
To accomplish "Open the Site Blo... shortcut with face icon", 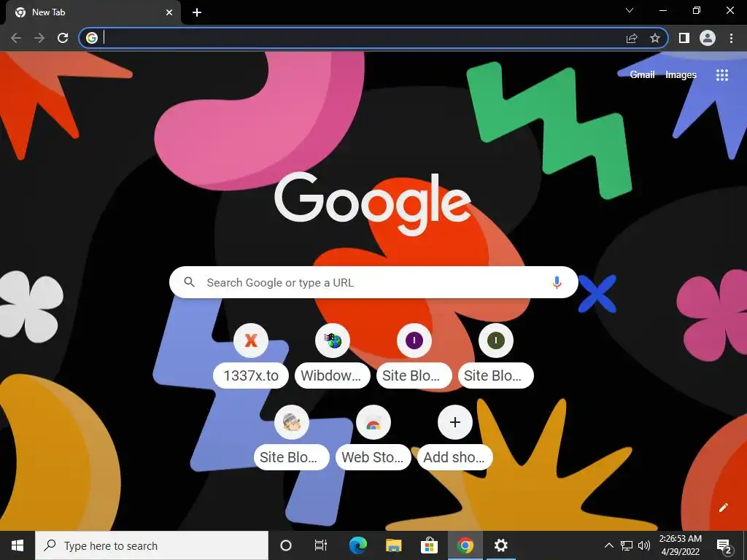I will (292, 438).
